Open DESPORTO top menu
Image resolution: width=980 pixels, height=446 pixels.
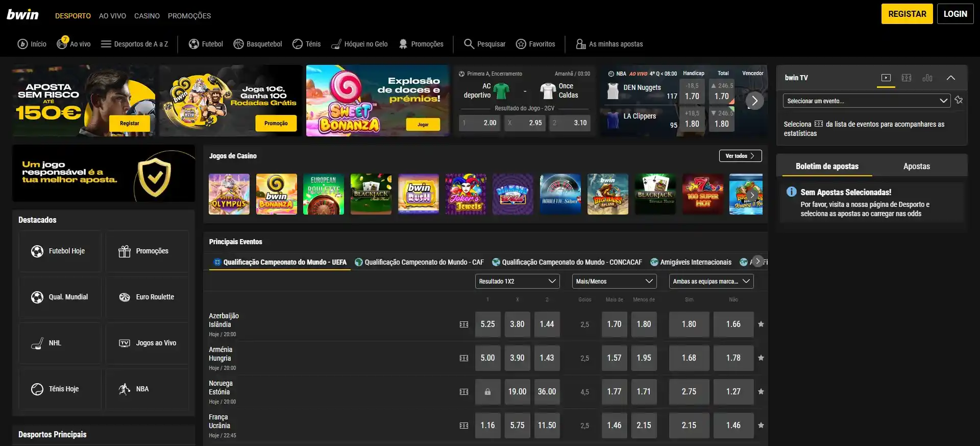[x=73, y=16]
